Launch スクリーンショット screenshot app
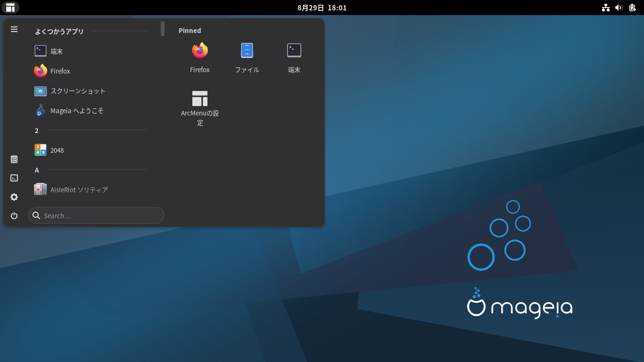This screenshot has height=362, width=644. pyautogui.click(x=91, y=90)
